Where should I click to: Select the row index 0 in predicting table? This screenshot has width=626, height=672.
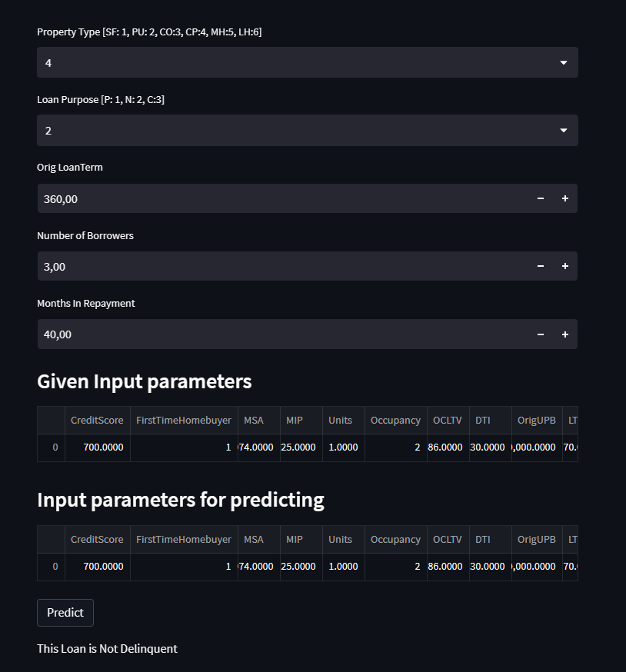tap(51, 566)
